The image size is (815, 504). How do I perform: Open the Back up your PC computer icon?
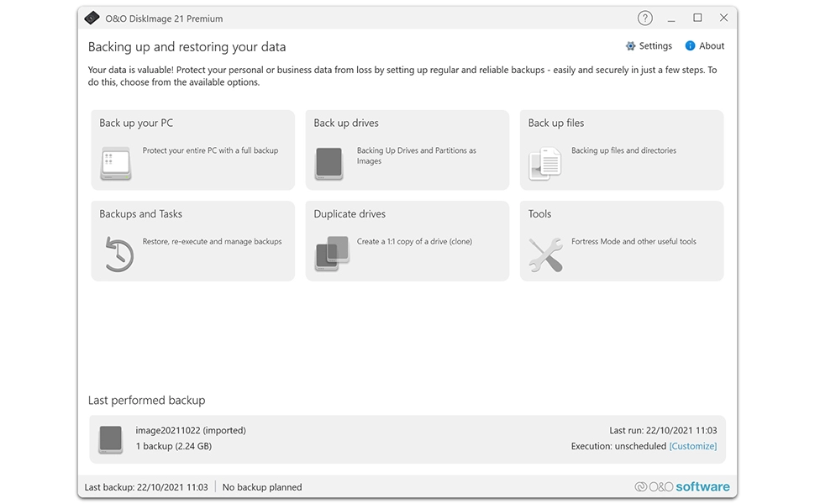pos(114,164)
